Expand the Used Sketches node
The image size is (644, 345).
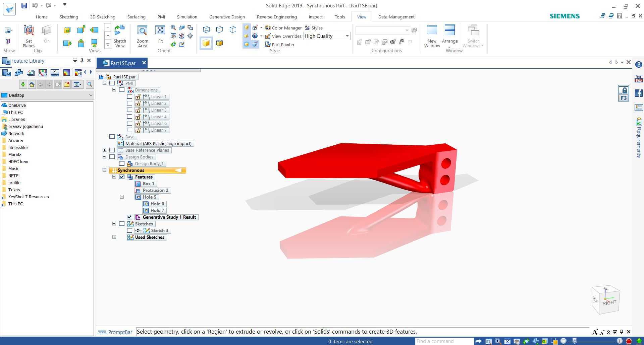click(114, 237)
